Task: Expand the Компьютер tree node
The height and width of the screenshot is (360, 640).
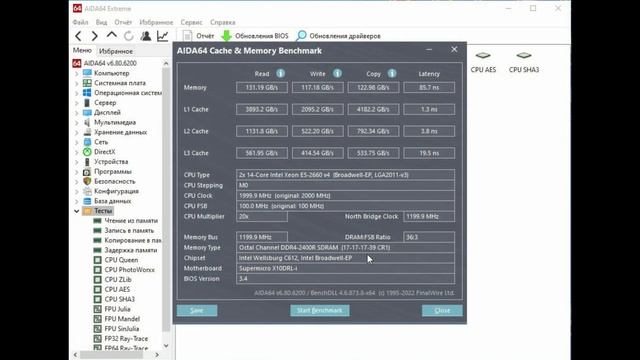Action: tap(77, 73)
